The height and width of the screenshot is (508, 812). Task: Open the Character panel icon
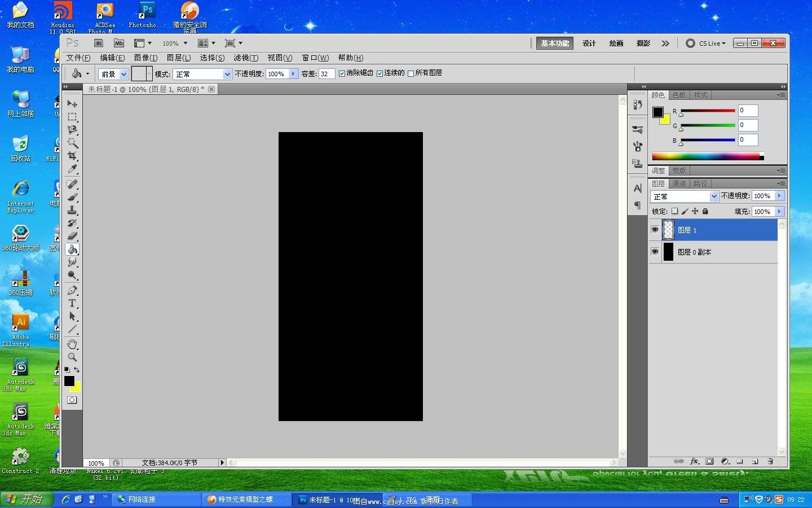point(637,188)
